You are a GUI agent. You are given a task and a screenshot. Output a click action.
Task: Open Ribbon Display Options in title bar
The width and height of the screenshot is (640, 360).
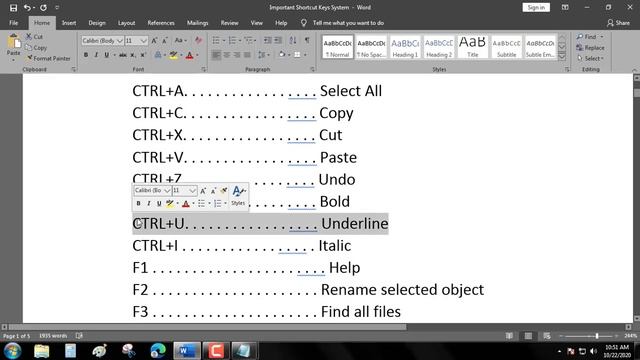[565, 7]
